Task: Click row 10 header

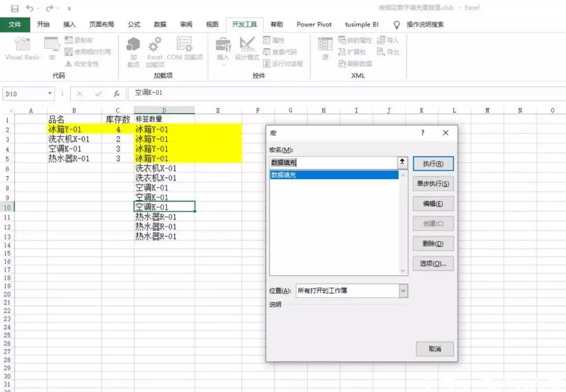Action: point(7,207)
